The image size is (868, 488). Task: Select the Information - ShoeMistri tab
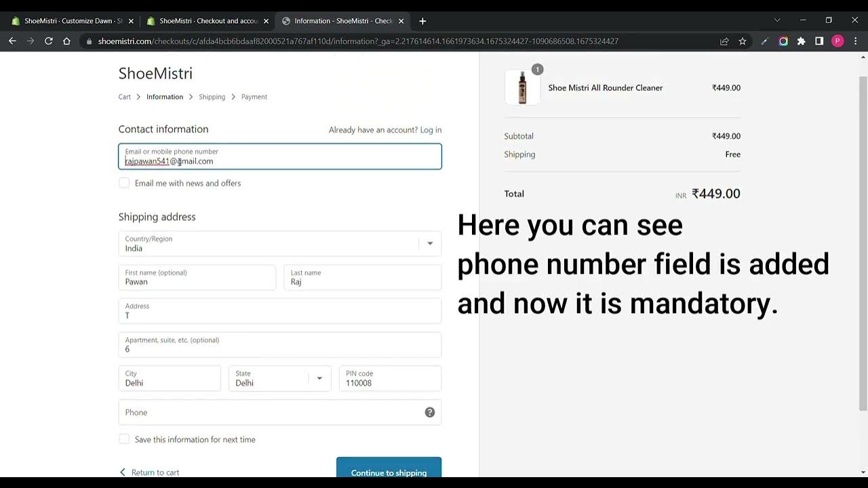pyautogui.click(x=342, y=21)
